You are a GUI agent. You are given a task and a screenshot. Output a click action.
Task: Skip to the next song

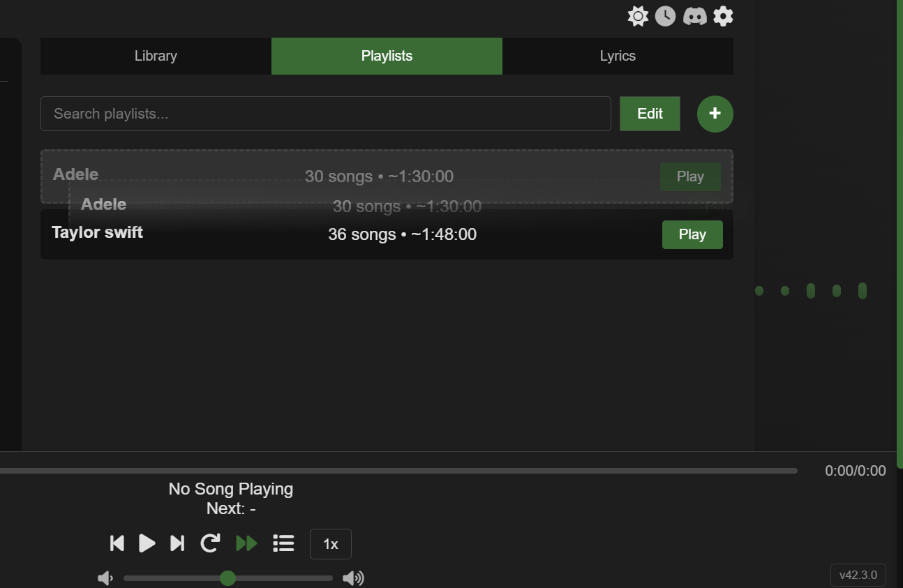177,543
